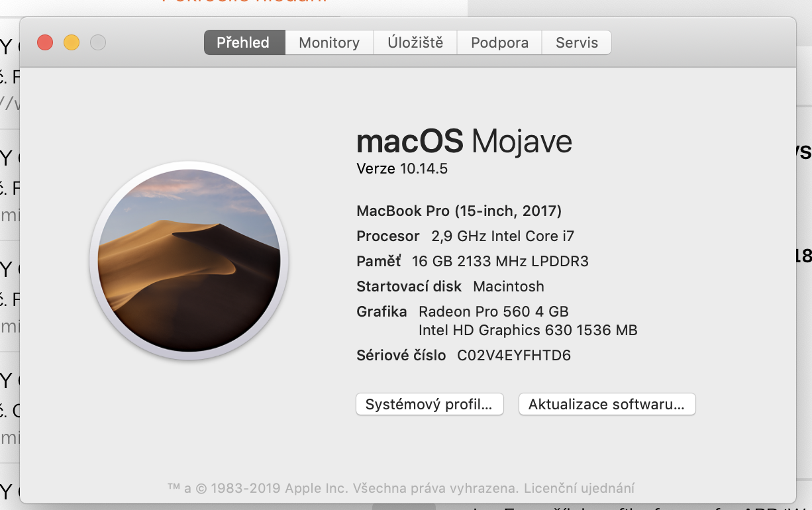Open Systémový profil
Viewport: 812px width, 510px height.
(429, 404)
